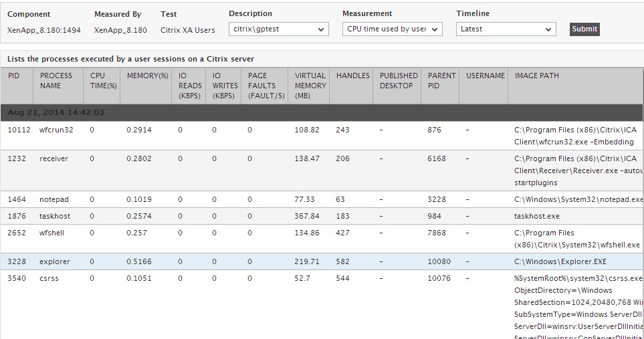Click parent PID 10076
644x339 pixels.
(439, 278)
